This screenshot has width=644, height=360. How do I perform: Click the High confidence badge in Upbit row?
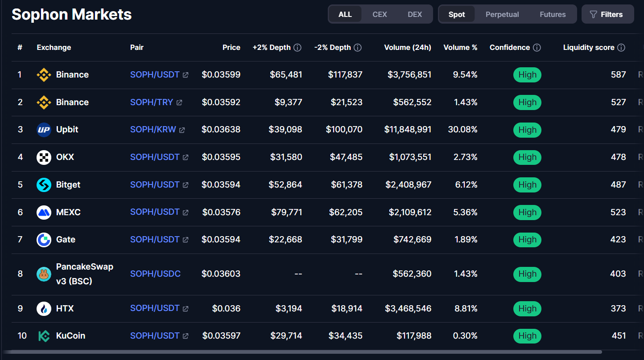527,130
